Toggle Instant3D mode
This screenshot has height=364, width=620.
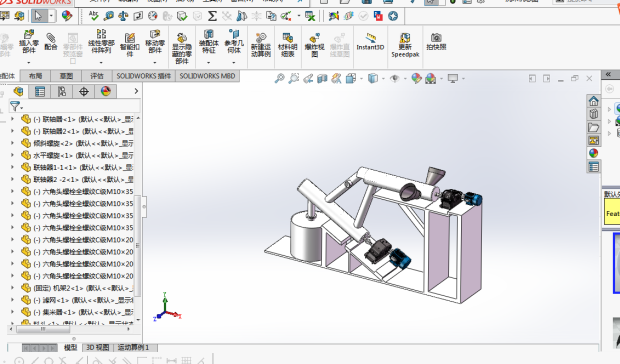click(x=370, y=42)
